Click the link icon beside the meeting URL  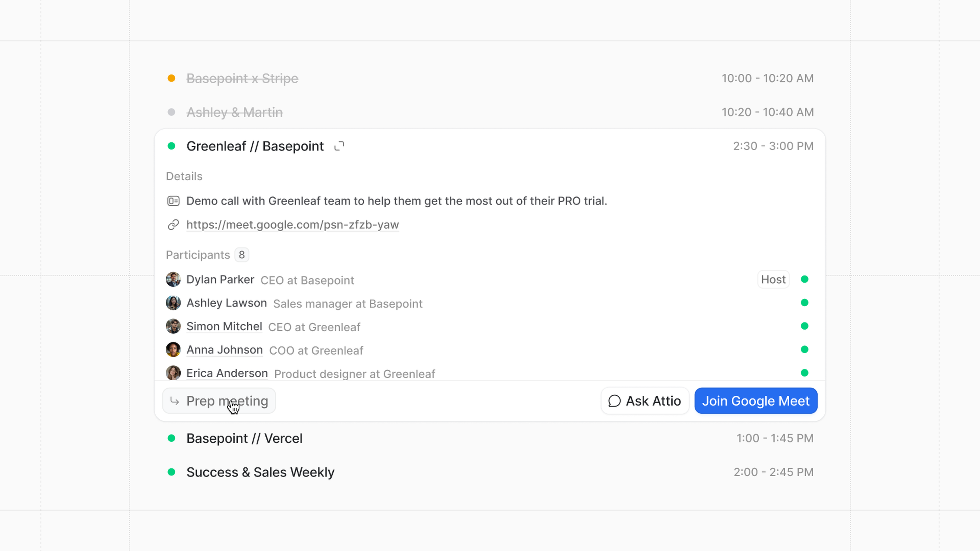[173, 225]
